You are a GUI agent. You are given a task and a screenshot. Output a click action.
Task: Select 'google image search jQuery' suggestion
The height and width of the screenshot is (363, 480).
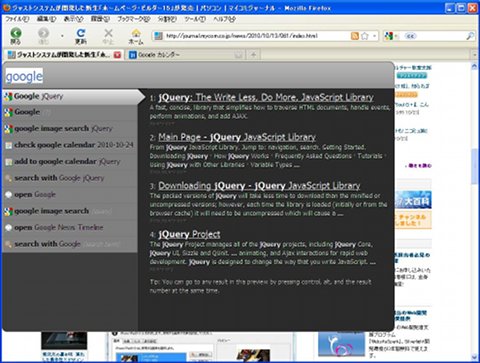(70, 128)
